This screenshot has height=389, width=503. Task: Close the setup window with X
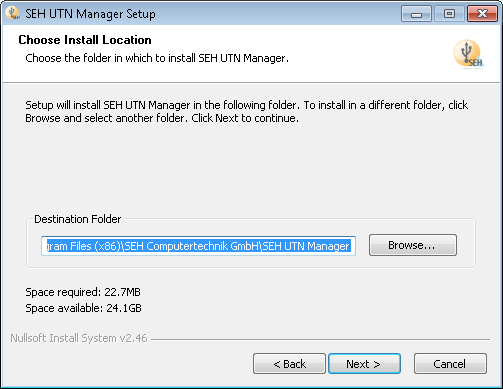(x=482, y=14)
